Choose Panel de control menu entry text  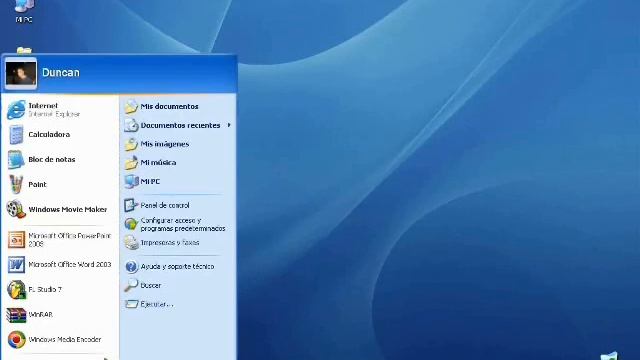pyautogui.click(x=165, y=205)
